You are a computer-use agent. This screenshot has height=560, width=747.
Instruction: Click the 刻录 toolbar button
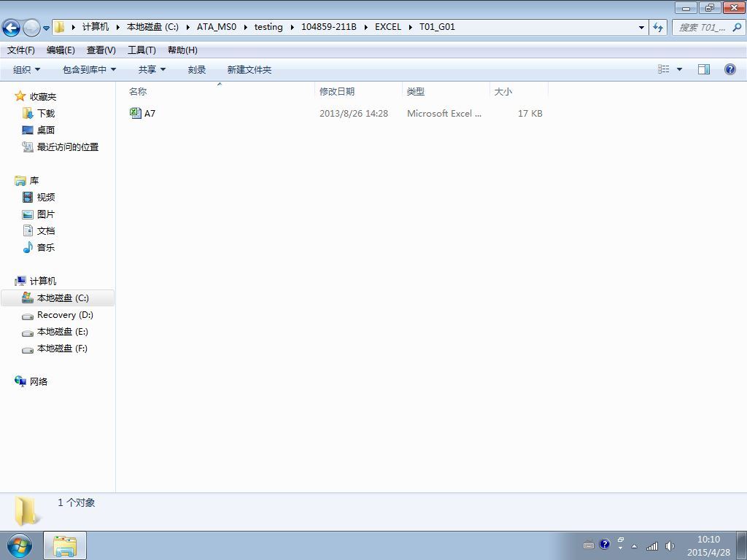[x=197, y=69]
